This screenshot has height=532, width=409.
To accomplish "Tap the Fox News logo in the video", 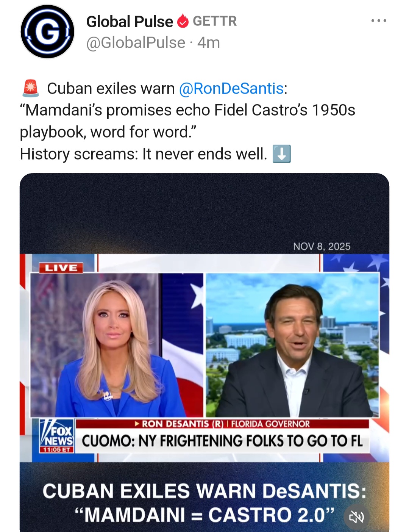I will point(57,436).
